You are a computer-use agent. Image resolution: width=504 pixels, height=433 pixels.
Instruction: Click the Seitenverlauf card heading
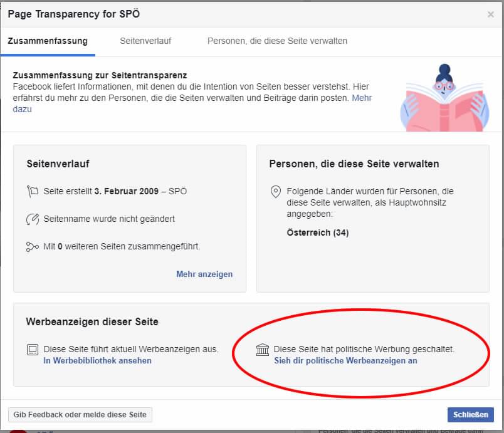click(58, 164)
